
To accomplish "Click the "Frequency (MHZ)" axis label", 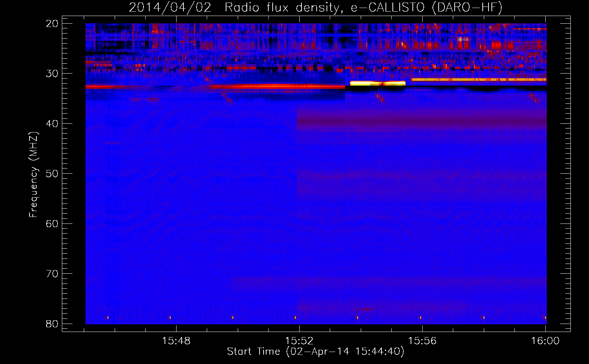I will tap(33, 175).
